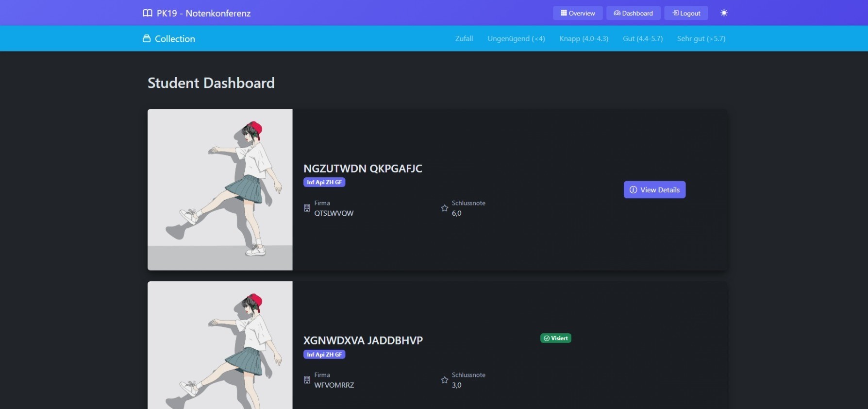Click the Collection icon in the blue bar
Image resolution: width=868 pixels, height=409 pixels.
pyautogui.click(x=147, y=38)
